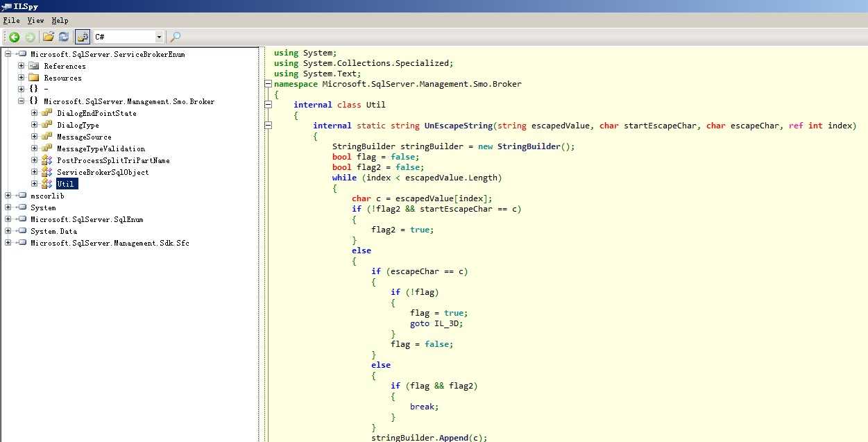Viewport: 868px width, 442px height.
Task: Open the View menu
Action: pos(35,21)
